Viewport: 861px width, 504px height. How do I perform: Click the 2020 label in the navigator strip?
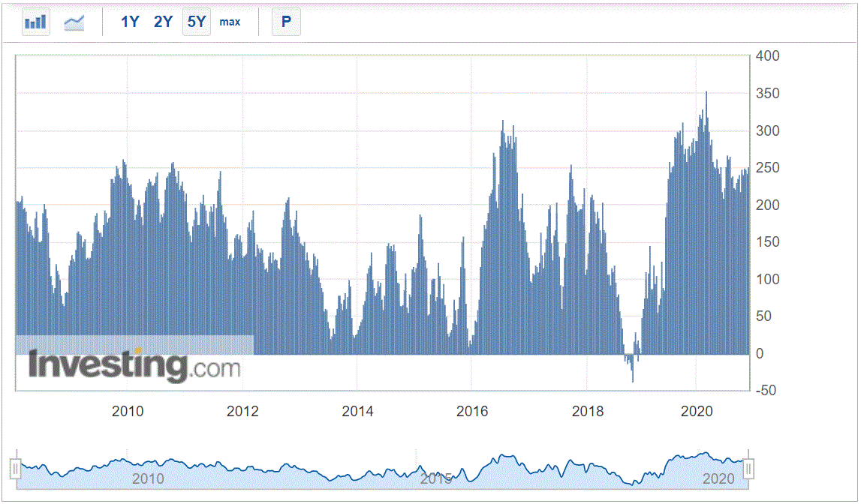[x=719, y=479]
